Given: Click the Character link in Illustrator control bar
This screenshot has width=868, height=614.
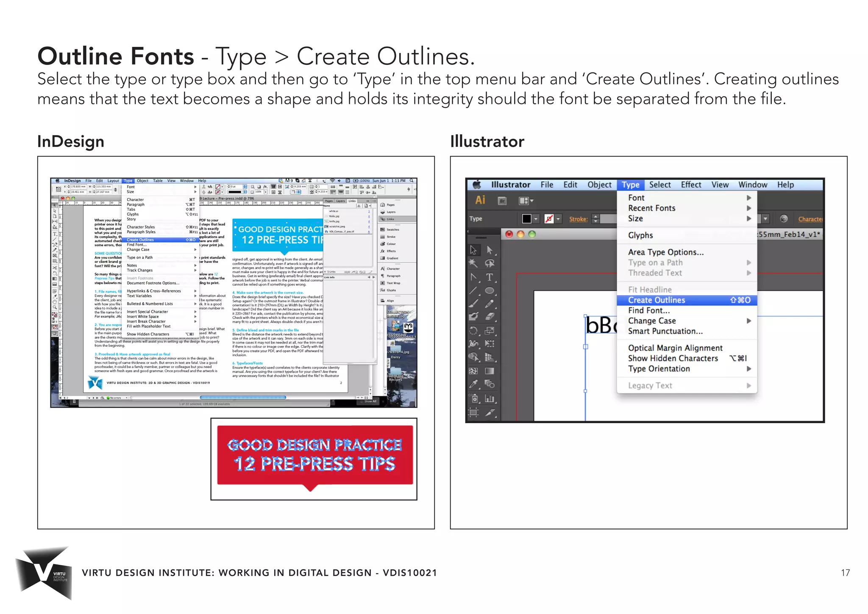Looking at the screenshot, I should coord(810,219).
